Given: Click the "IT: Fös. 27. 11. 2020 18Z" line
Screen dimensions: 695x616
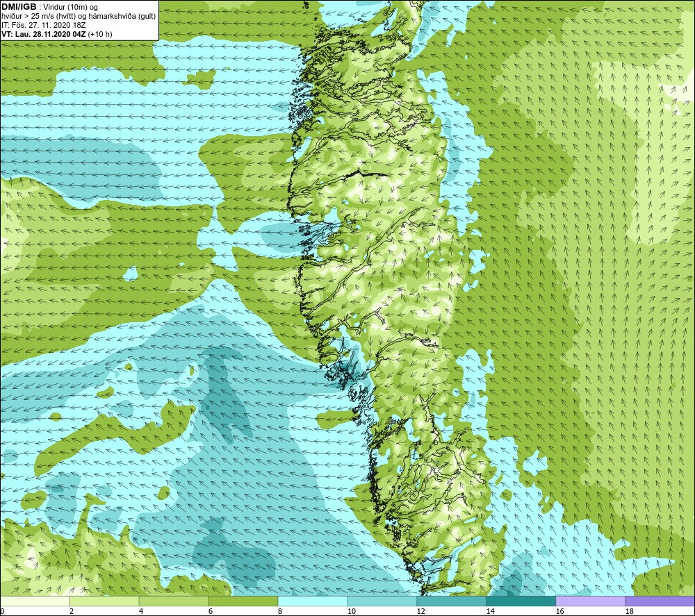Looking at the screenshot, I should click(44, 25).
